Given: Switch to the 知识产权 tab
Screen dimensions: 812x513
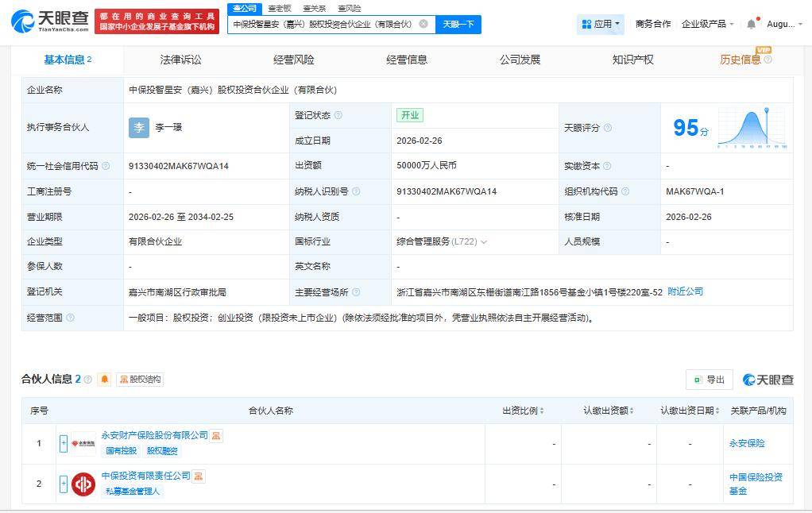Looking at the screenshot, I should point(632,60).
